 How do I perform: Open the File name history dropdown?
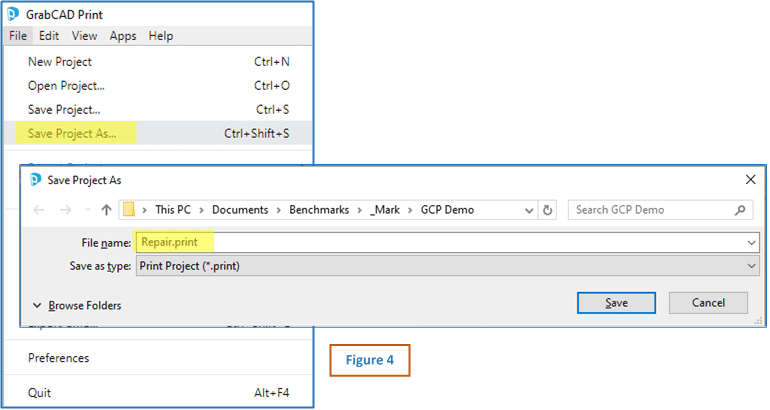pyautogui.click(x=750, y=242)
